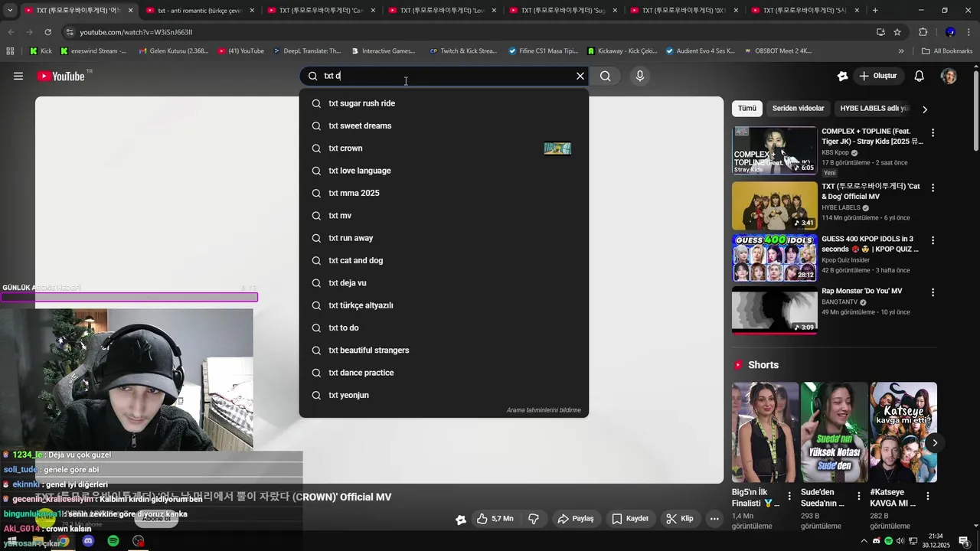
Task: Open the Chrome three-dot menu
Action: point(969,32)
